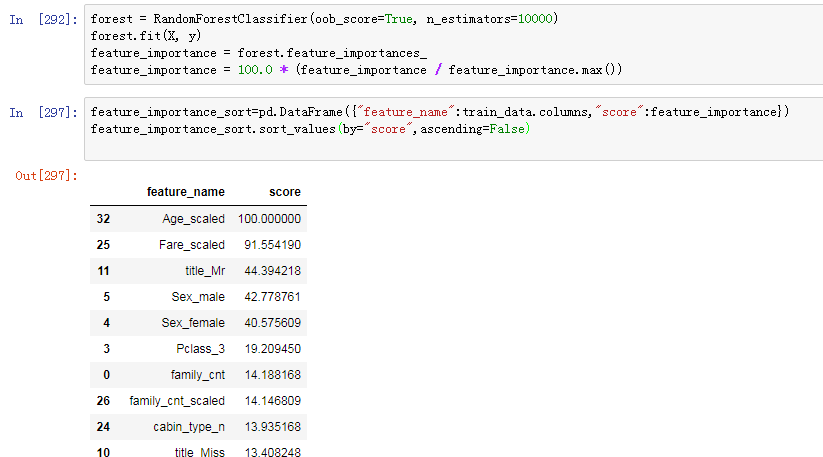Click the Fare_scaled feature name
This screenshot has height=457, width=823.
(x=192, y=245)
